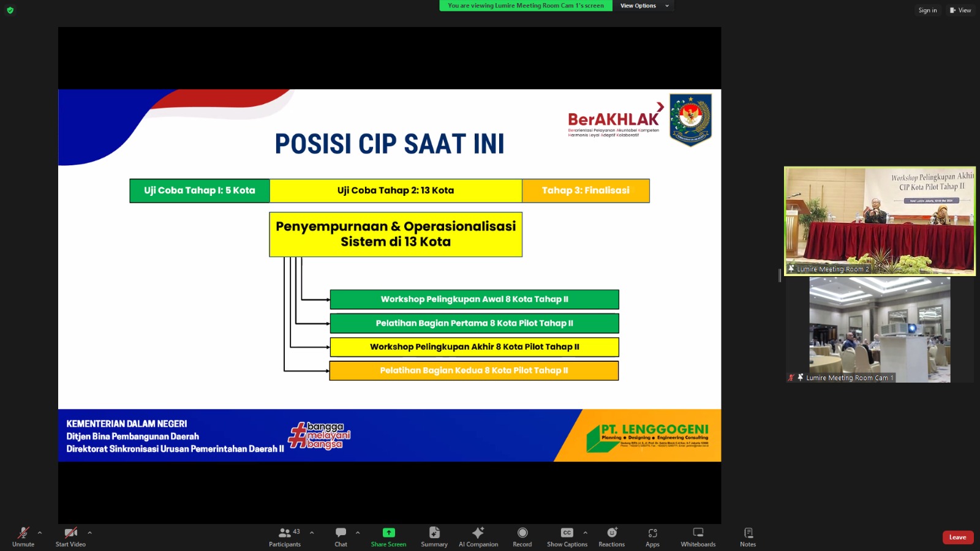Launch AI Companion
Image resolution: width=980 pixels, height=551 pixels.
click(x=478, y=536)
